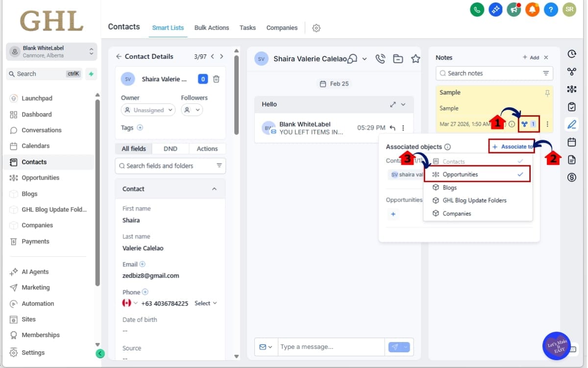Open the Companies tab at the top

pos(282,27)
